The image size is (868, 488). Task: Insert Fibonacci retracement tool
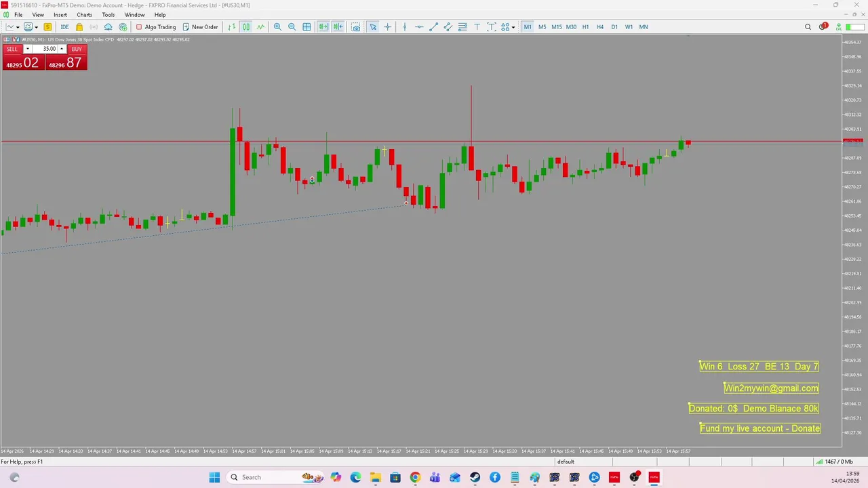(x=462, y=27)
